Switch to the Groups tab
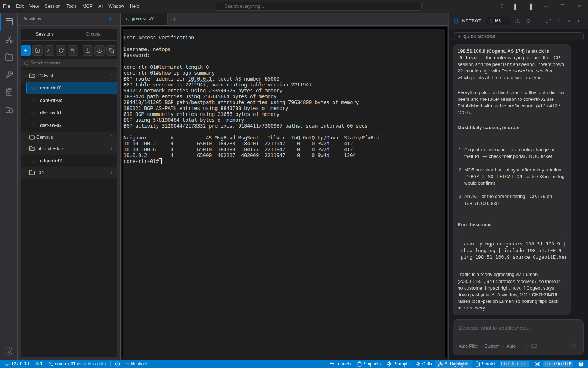The height and width of the screenshot is (368, 588). point(93,34)
